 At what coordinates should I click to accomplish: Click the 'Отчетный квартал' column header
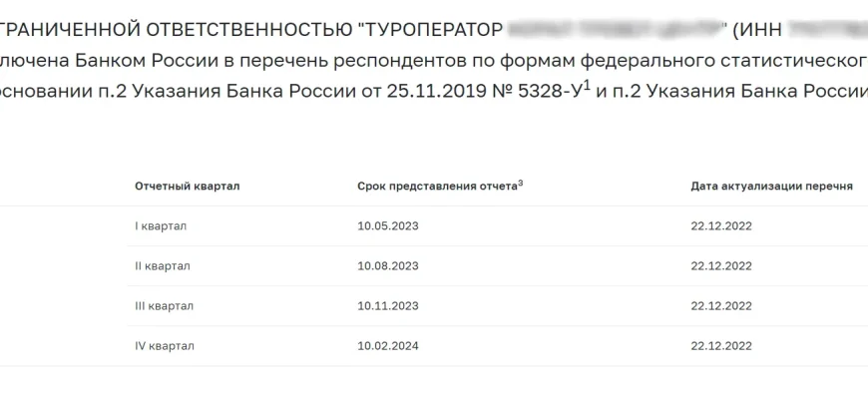(x=187, y=187)
